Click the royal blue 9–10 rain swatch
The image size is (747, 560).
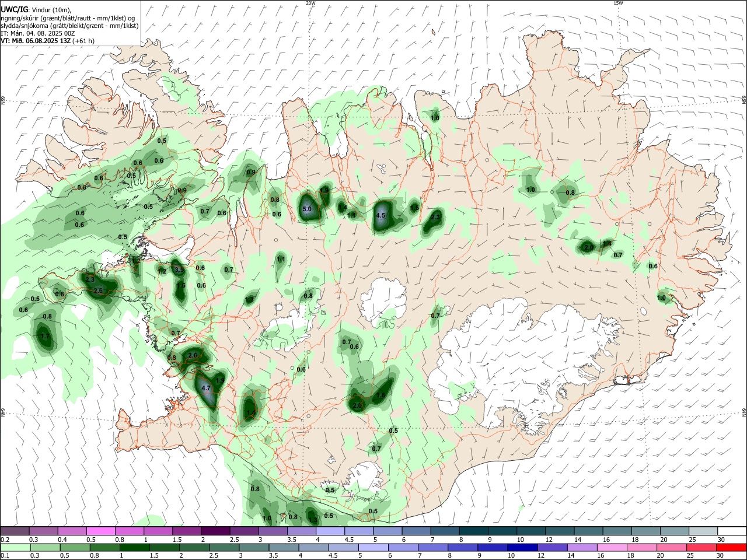[493, 547]
